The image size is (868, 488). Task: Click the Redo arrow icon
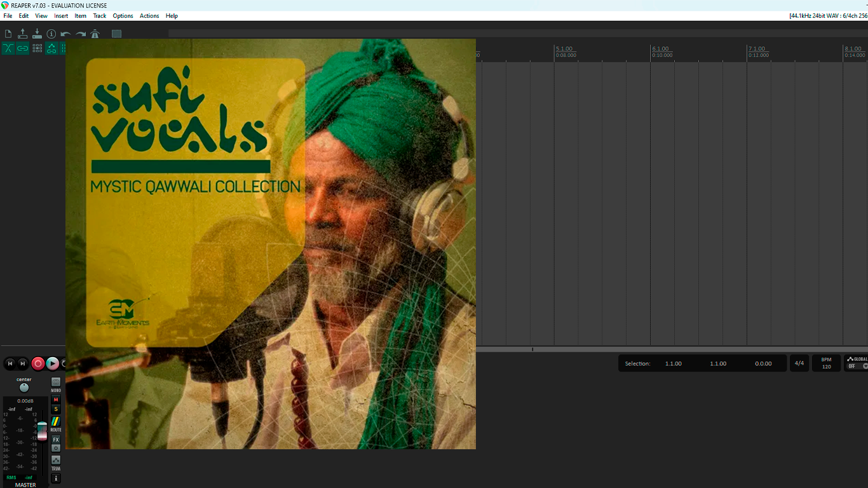pyautogui.click(x=81, y=34)
